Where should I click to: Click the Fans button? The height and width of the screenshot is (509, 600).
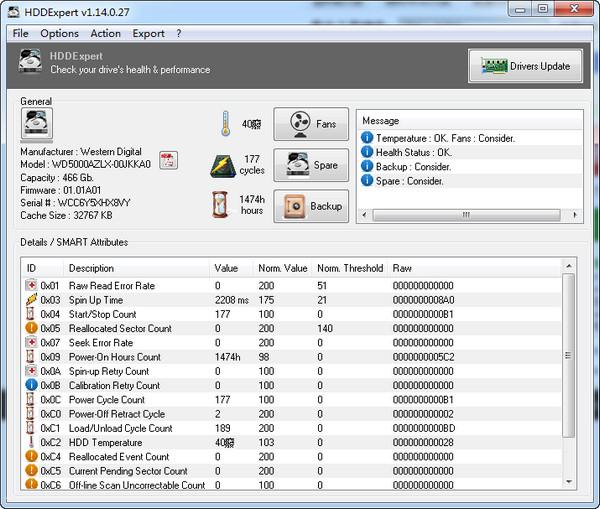click(x=311, y=124)
